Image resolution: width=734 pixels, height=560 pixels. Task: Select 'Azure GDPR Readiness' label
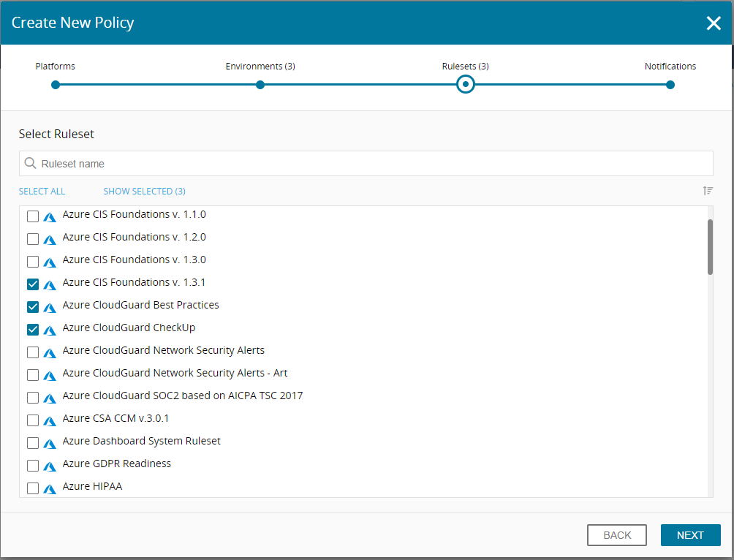pos(116,463)
